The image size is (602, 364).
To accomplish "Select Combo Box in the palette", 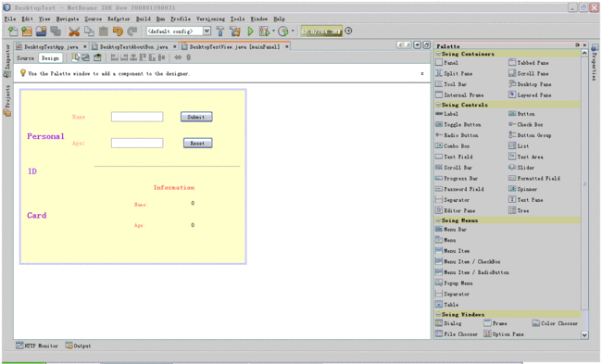I will [453, 146].
